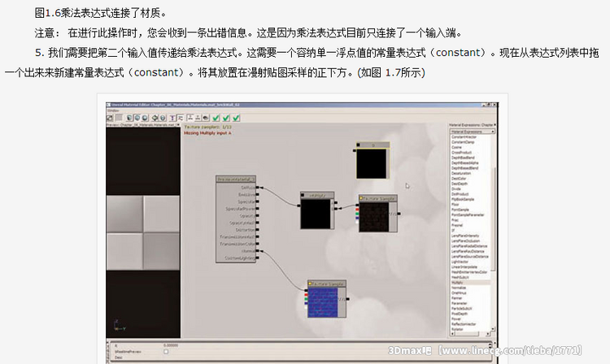Viewport: 610px width, 364px height.
Task: Click the blue channel output of the dark Texture Sample
Action: click(x=357, y=219)
